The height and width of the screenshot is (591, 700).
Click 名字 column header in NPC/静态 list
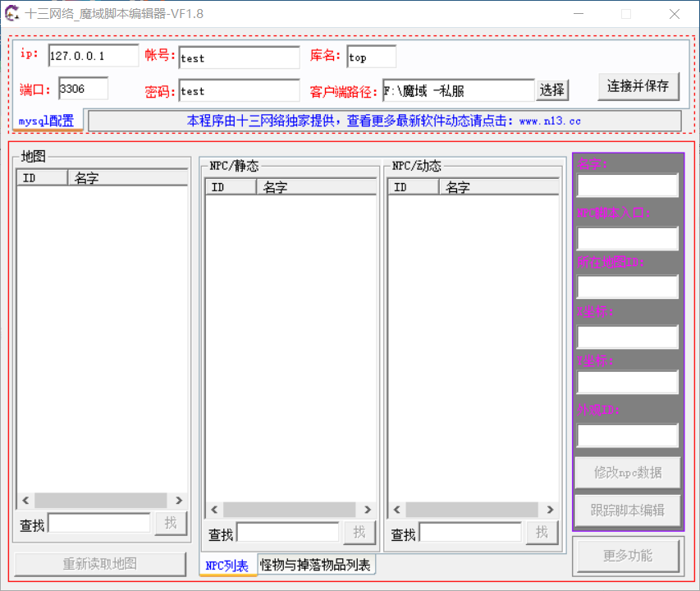pos(317,187)
